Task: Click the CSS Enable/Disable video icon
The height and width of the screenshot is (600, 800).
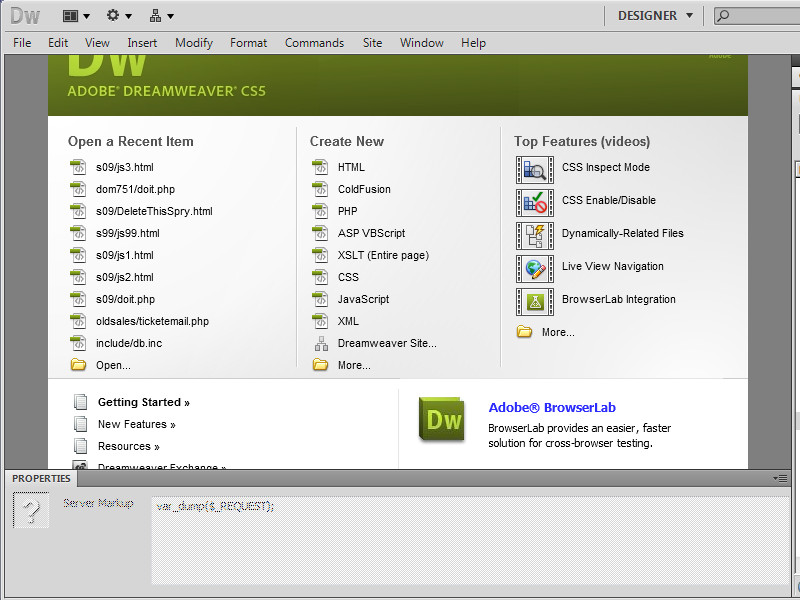Action: (534, 202)
